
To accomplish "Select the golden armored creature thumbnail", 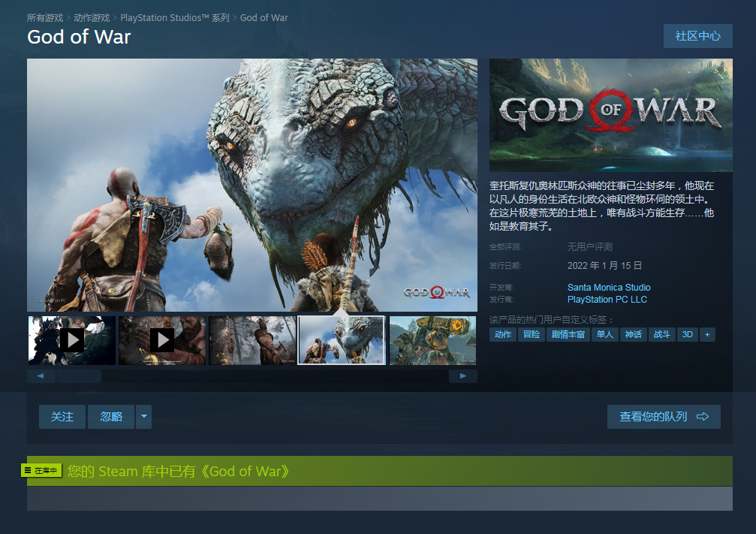I will point(432,340).
